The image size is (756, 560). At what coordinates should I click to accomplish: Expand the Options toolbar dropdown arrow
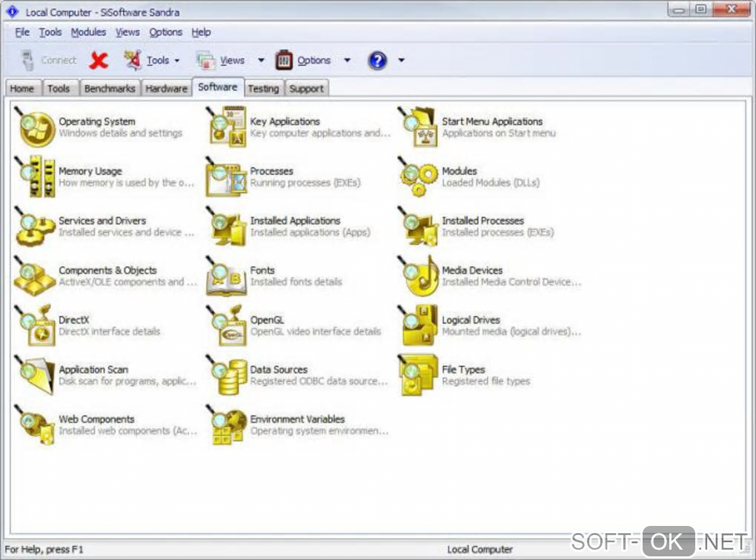point(347,61)
